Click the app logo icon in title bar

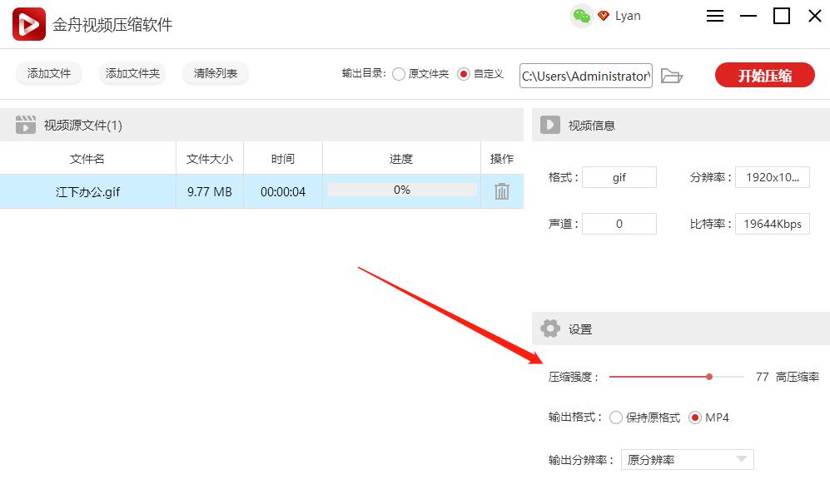pos(27,23)
